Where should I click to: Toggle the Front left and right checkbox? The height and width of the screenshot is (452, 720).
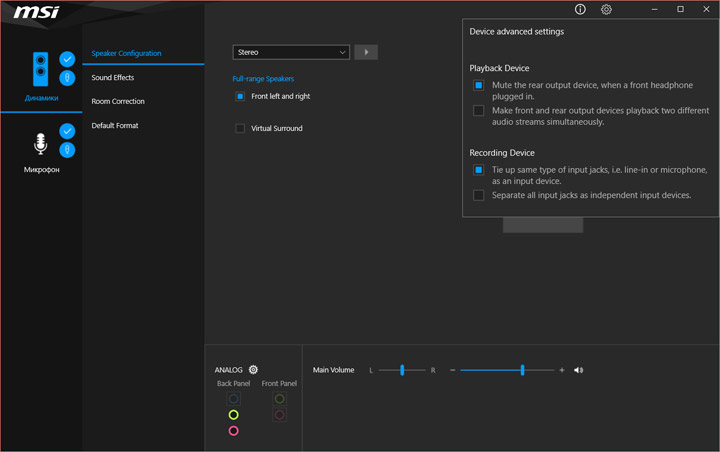click(240, 97)
